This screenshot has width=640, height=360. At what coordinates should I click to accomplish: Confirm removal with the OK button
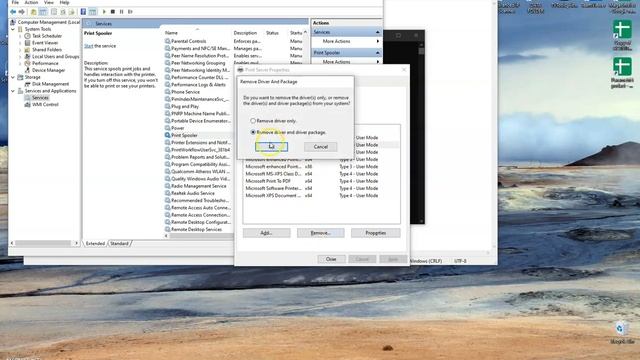coord(271,147)
